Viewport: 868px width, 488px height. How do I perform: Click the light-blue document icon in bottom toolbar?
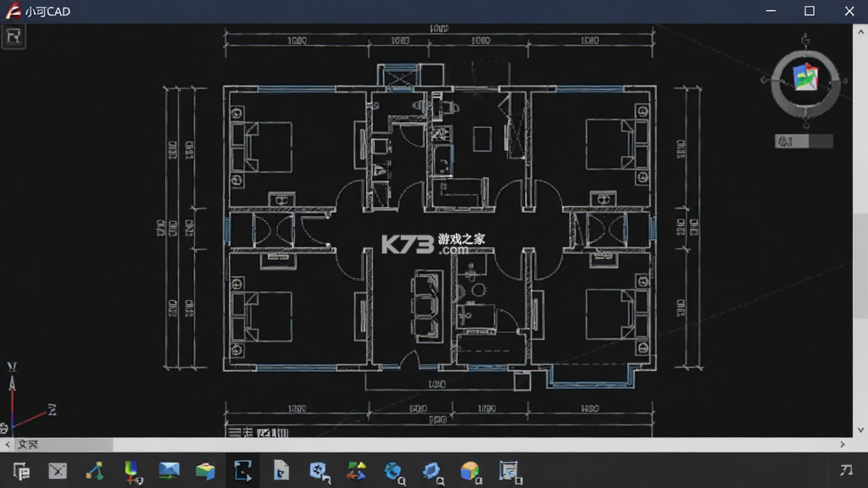click(x=281, y=470)
